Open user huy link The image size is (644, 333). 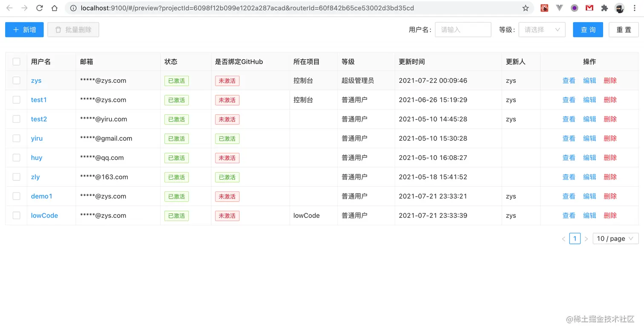pyautogui.click(x=37, y=158)
